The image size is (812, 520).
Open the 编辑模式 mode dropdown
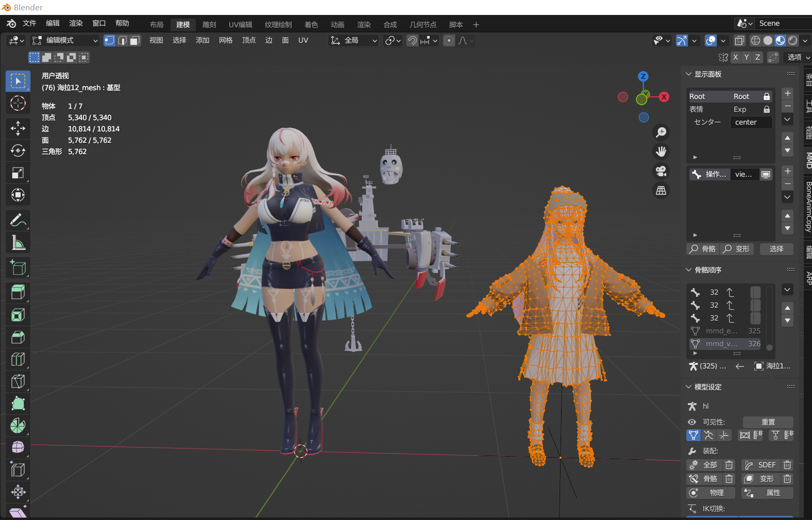pos(64,41)
